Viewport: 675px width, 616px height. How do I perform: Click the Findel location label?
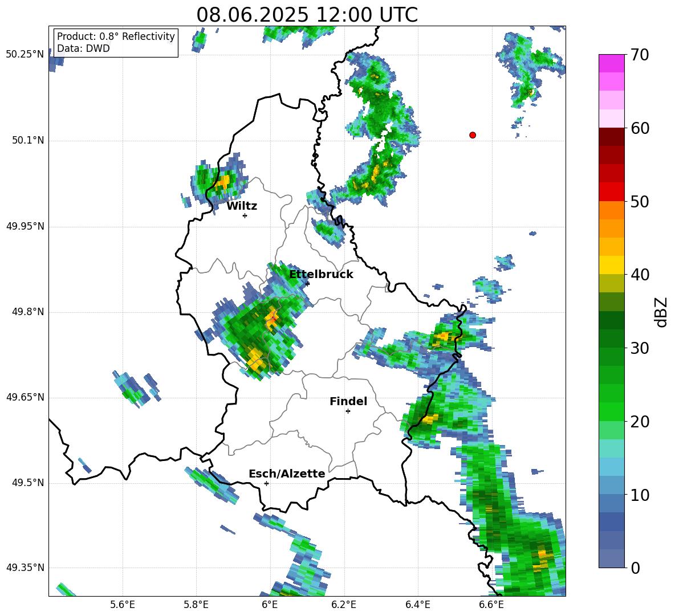click(x=348, y=401)
